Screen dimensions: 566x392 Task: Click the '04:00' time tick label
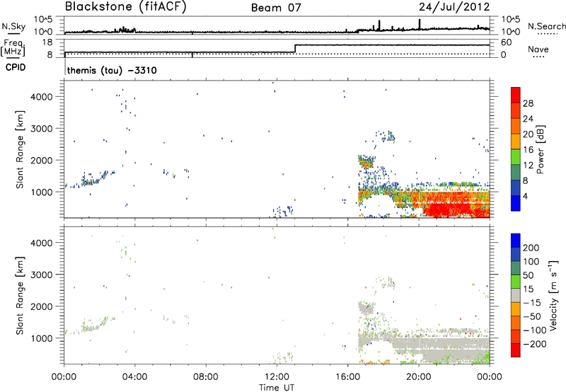tap(134, 377)
